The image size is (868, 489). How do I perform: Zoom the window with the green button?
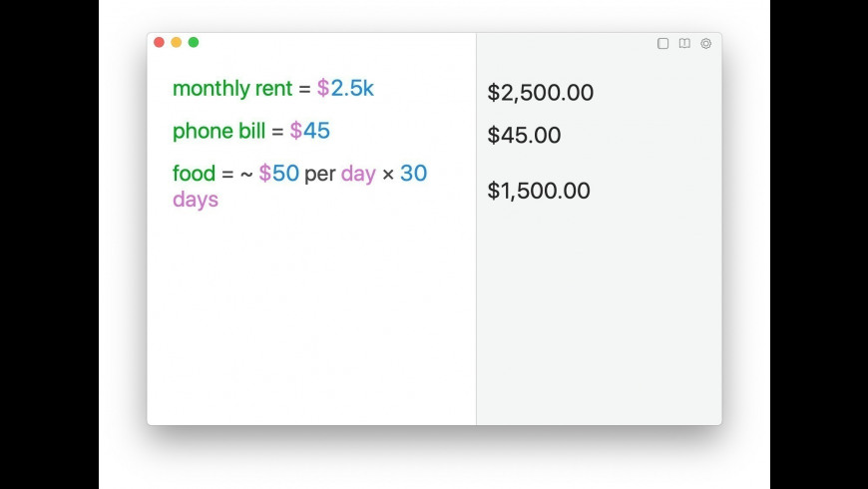[x=194, y=42]
